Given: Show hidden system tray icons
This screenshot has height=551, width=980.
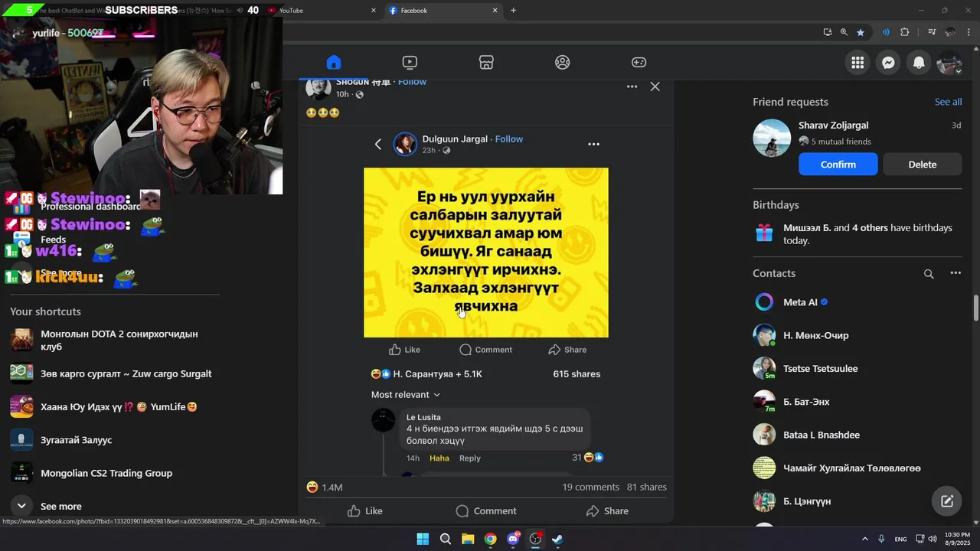Looking at the screenshot, I should [x=865, y=539].
